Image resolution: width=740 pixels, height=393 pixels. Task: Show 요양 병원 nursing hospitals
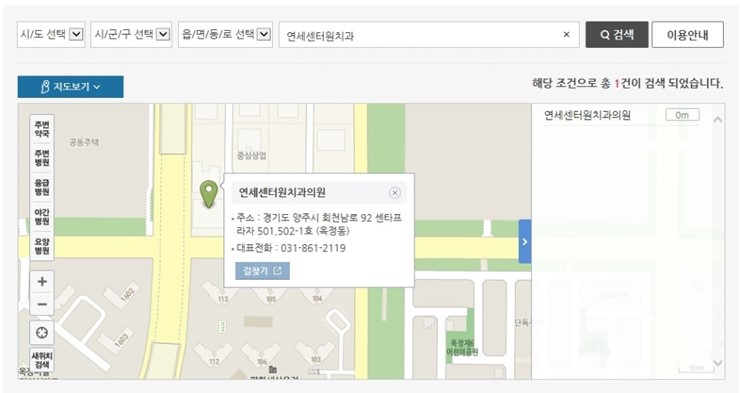coord(42,246)
